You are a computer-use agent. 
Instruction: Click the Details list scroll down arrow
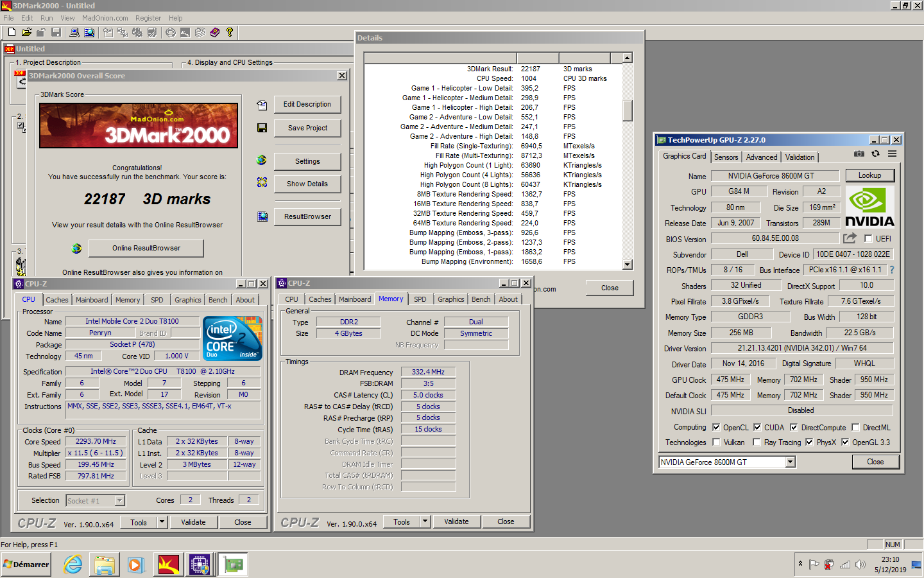click(x=628, y=265)
